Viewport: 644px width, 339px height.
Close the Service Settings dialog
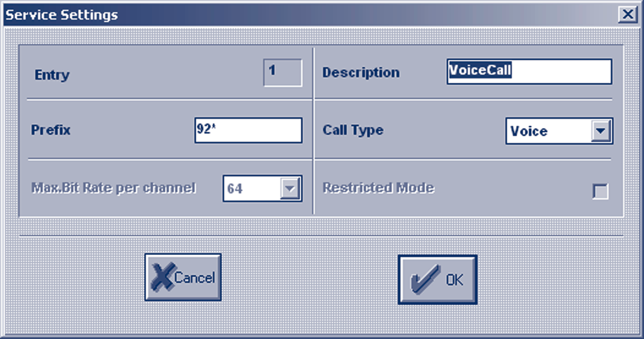point(628,13)
